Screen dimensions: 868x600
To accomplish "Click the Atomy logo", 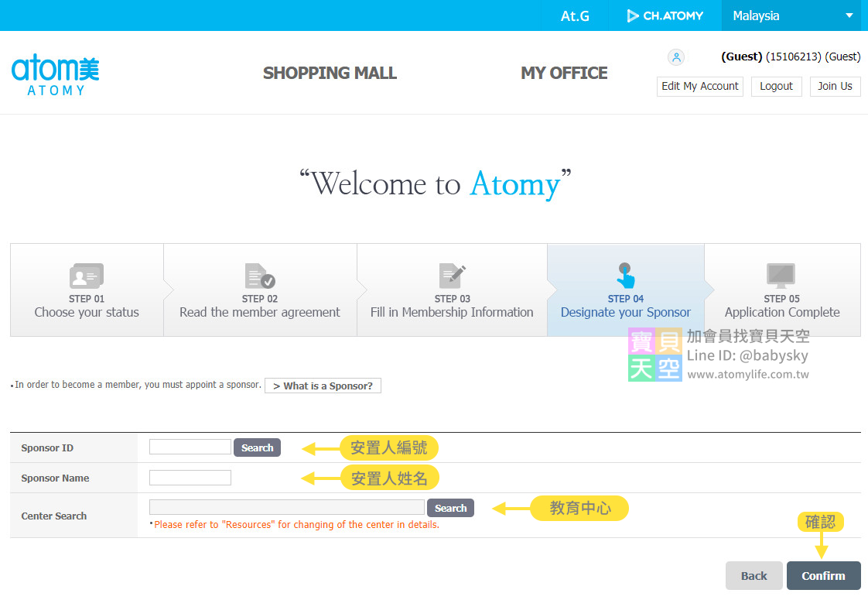I will (x=56, y=75).
